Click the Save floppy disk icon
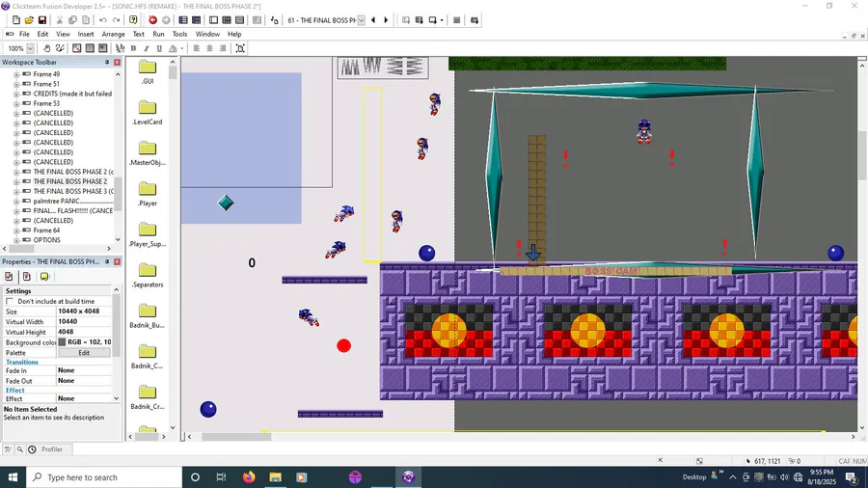This screenshot has height=488, width=868. (42, 20)
